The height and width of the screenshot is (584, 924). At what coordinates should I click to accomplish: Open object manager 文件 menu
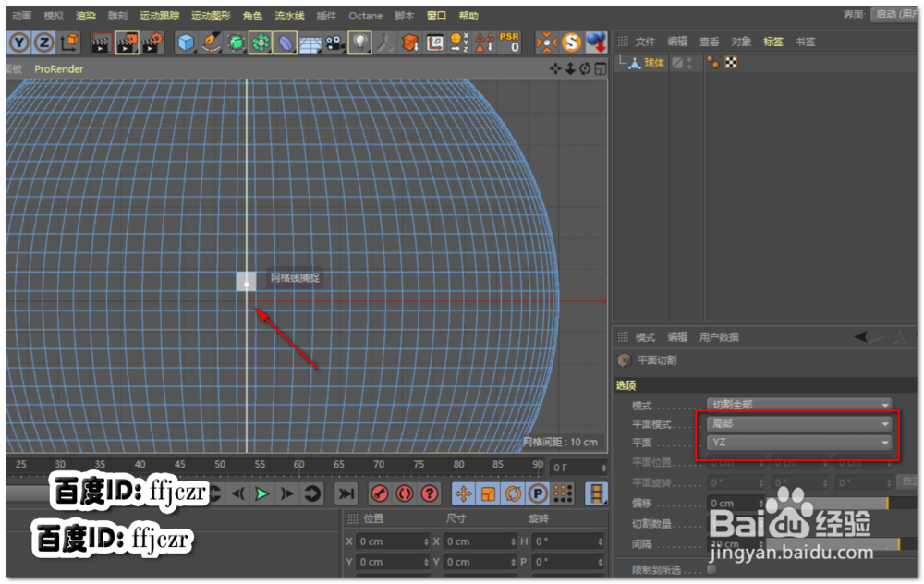click(645, 42)
